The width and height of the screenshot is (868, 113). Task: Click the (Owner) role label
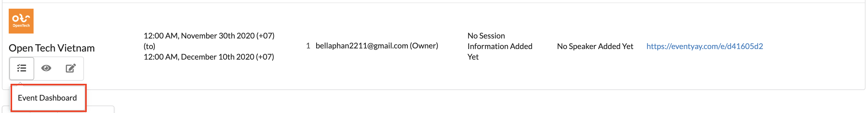click(x=424, y=46)
